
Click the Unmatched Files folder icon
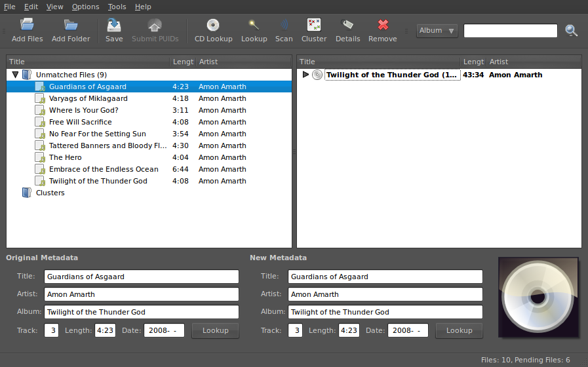coord(27,75)
